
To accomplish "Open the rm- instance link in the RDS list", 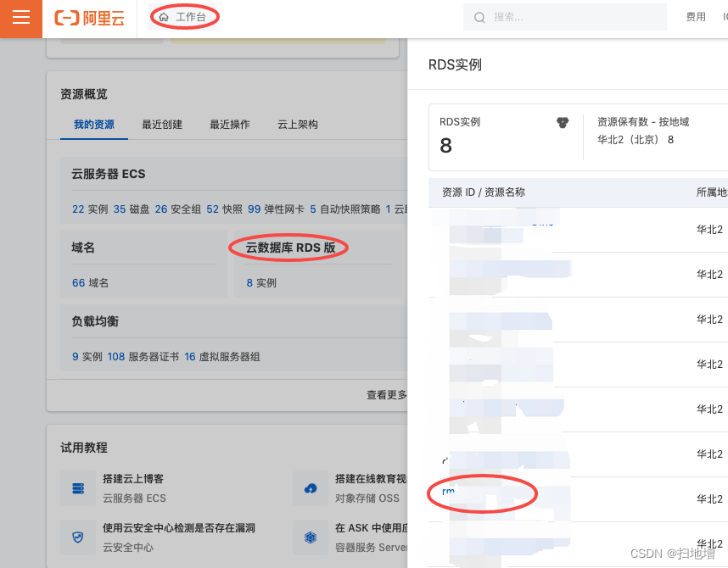I will 449,492.
